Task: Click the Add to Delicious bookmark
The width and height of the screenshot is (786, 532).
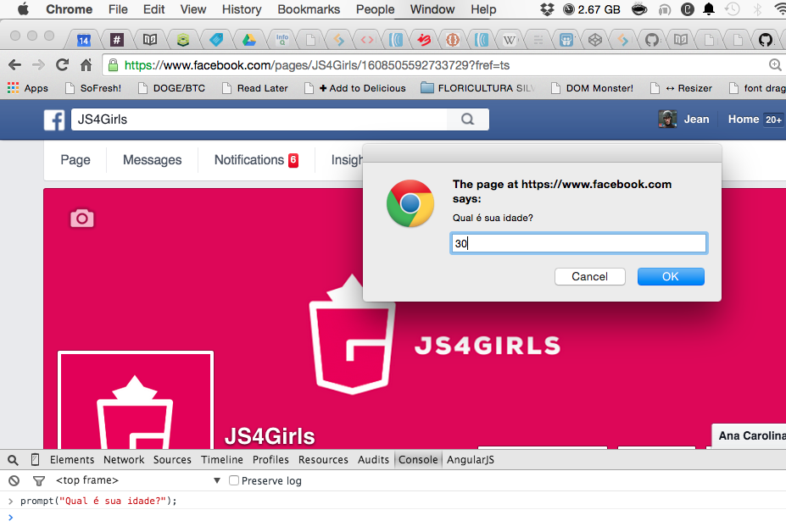Action: 355,88
